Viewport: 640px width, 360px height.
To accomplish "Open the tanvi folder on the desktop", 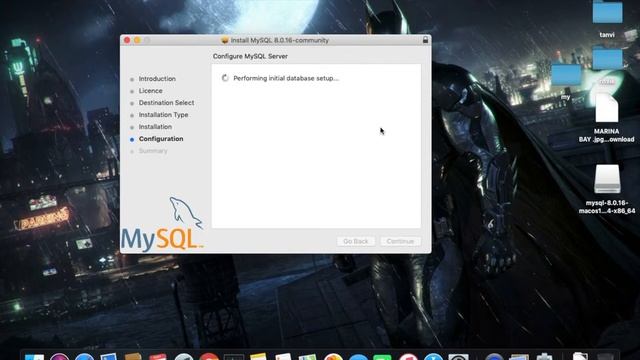I will click(x=607, y=12).
